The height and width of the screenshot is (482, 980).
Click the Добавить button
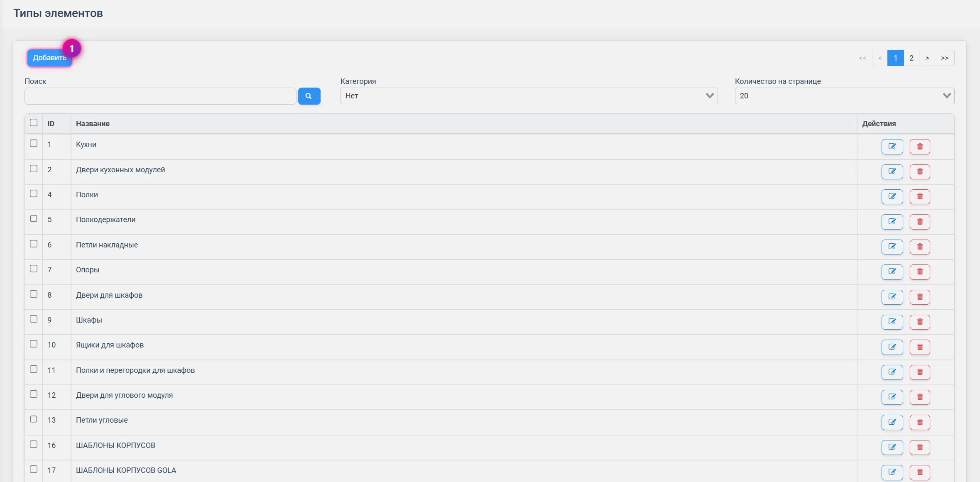click(x=49, y=58)
